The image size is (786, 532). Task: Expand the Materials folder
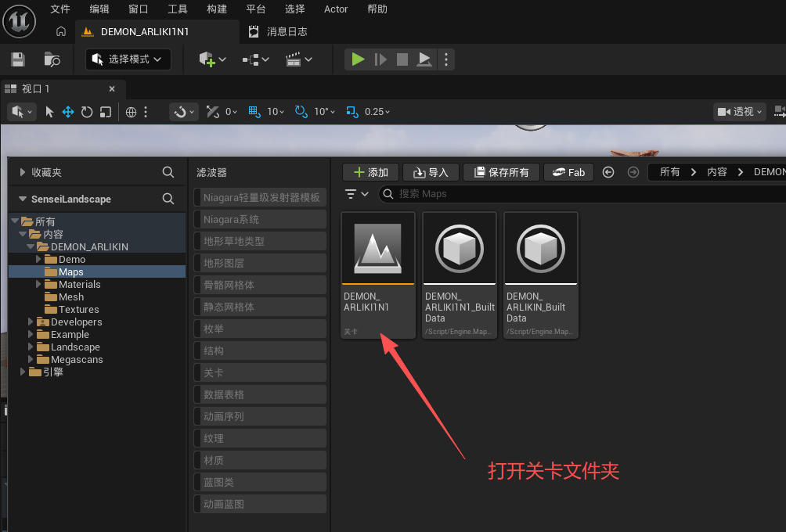pyautogui.click(x=38, y=285)
